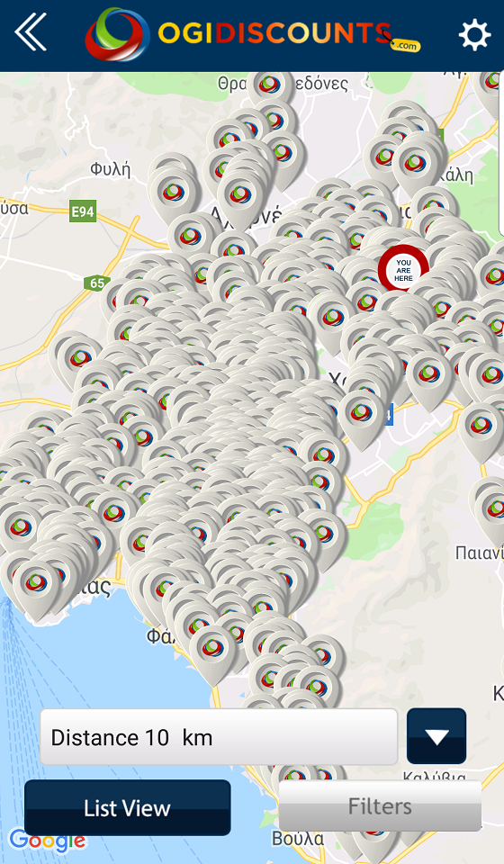The height and width of the screenshot is (864, 504).
Task: Tap the YOU ARE HERE marker
Action: [x=403, y=270]
